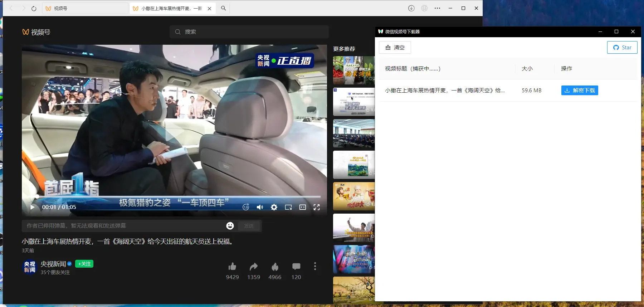Image resolution: width=644 pixels, height=307 pixels.
Task: Go back in the browser window
Action: [x=11, y=8]
